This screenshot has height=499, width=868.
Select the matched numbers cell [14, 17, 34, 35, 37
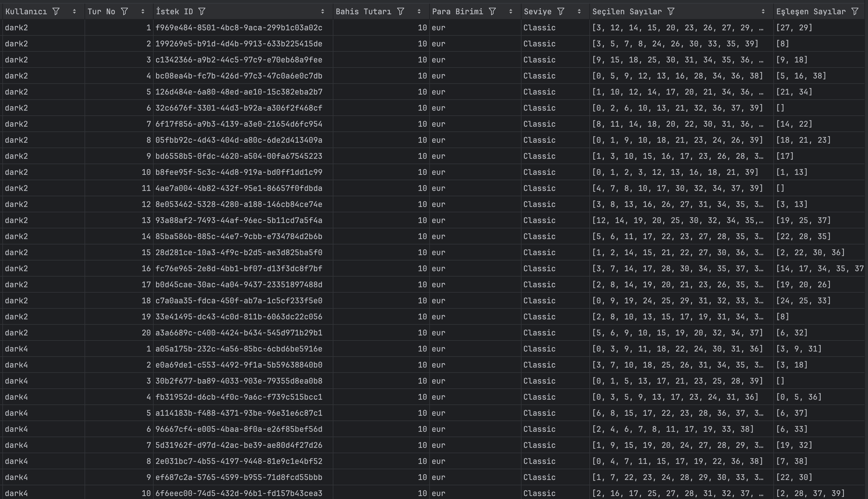[819, 269]
